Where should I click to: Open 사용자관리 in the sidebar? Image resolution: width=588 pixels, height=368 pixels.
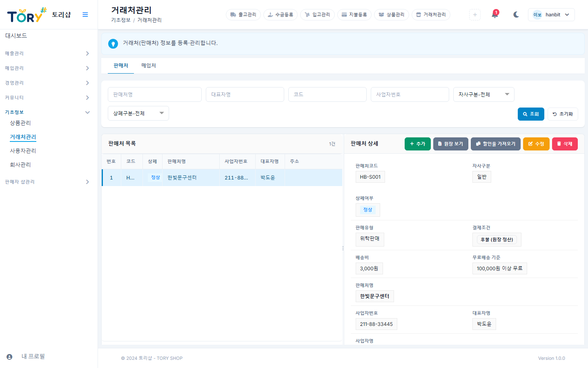click(23, 151)
